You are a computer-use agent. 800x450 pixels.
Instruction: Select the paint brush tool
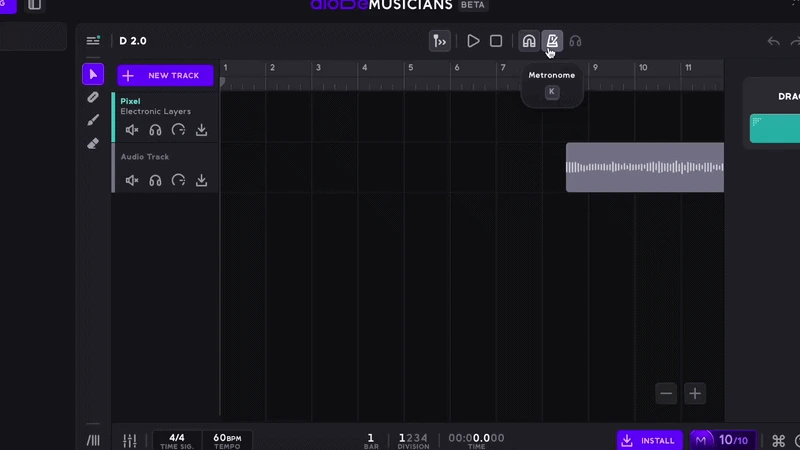pos(93,120)
